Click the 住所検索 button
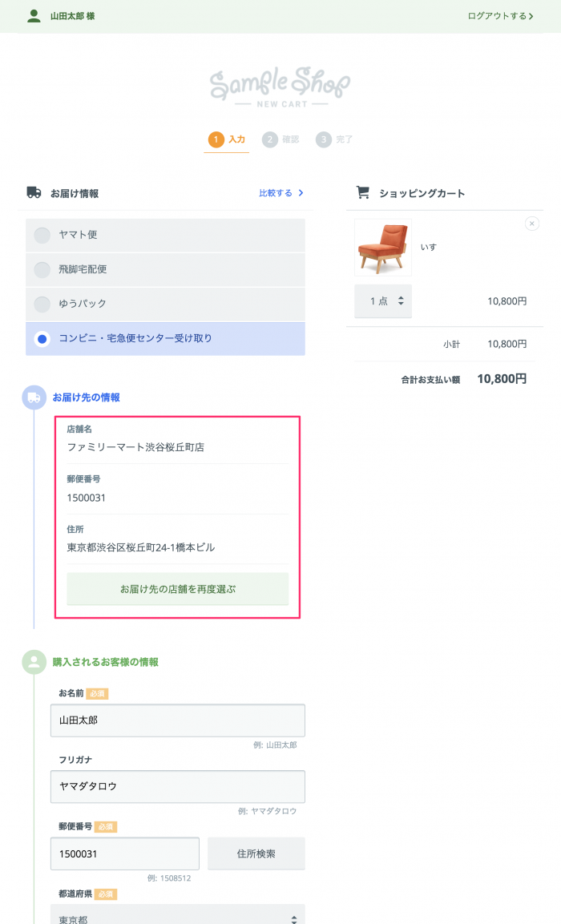 (256, 853)
